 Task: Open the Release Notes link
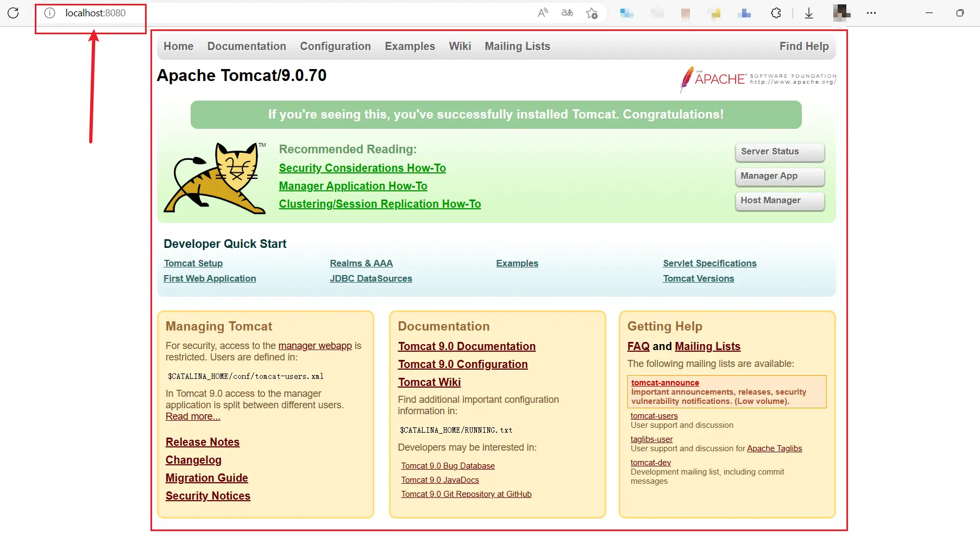point(203,442)
